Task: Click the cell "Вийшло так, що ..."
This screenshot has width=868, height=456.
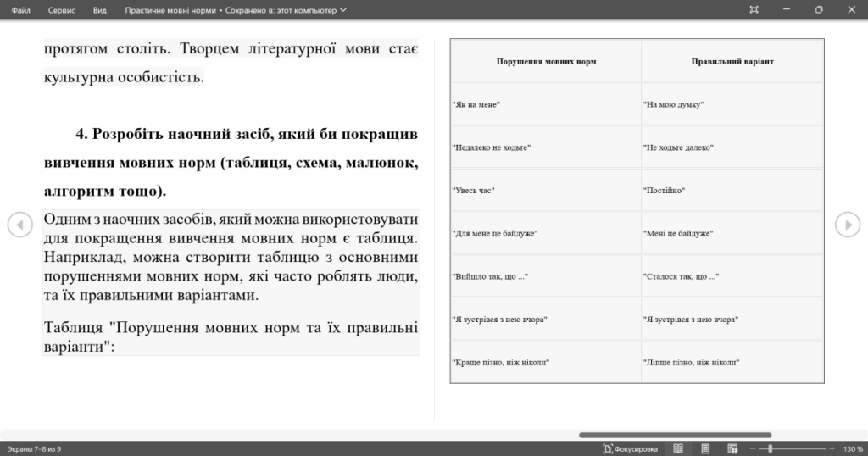Action: (x=546, y=276)
